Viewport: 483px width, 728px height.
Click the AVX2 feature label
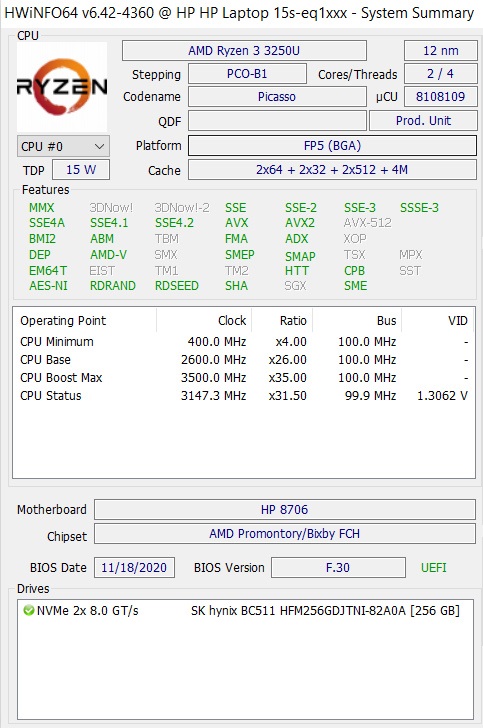pos(300,223)
